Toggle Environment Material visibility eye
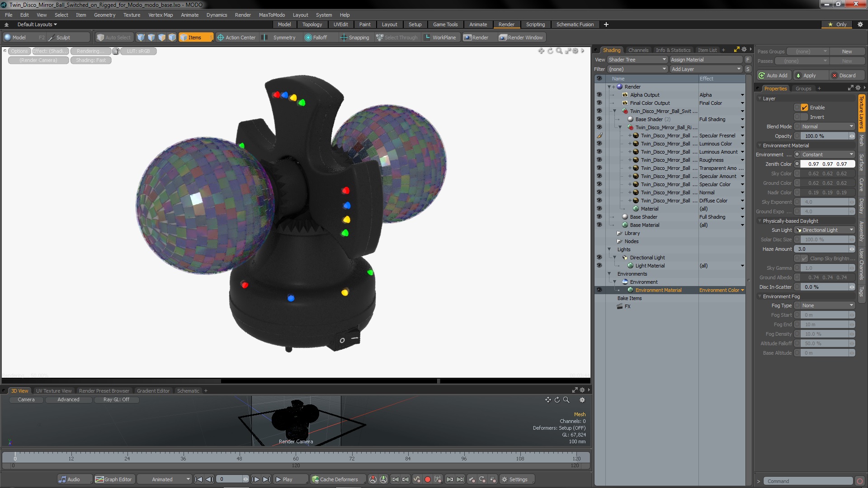Viewport: 868px width, 488px height. 599,290
